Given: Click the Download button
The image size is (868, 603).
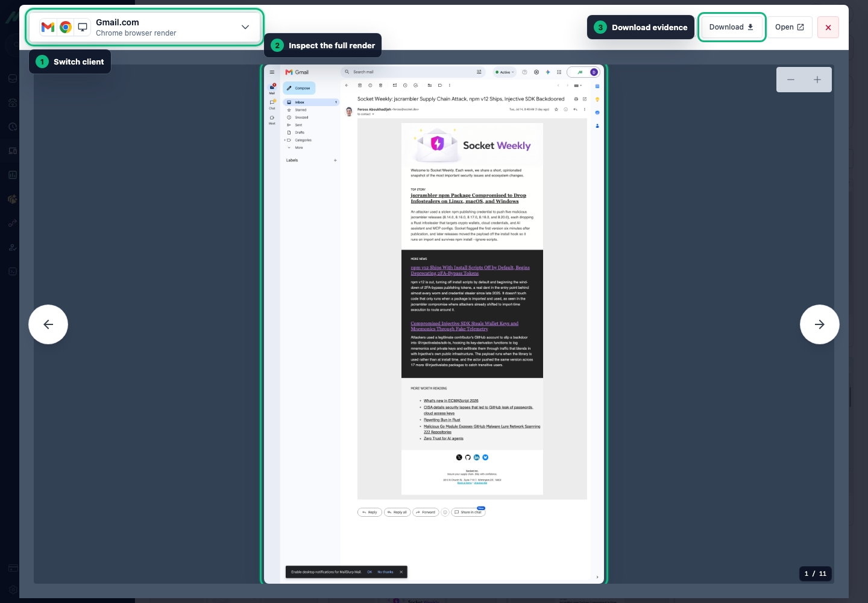Looking at the screenshot, I should [731, 27].
